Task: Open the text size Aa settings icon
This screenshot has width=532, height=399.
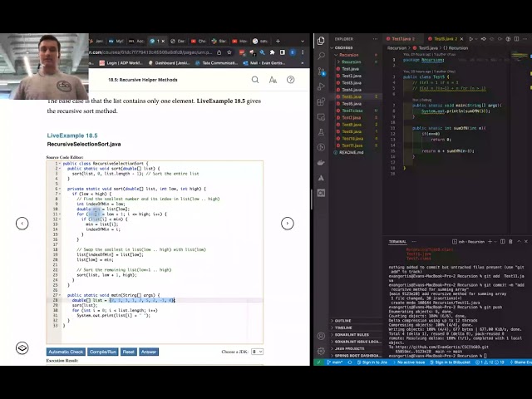Action: 273,80
